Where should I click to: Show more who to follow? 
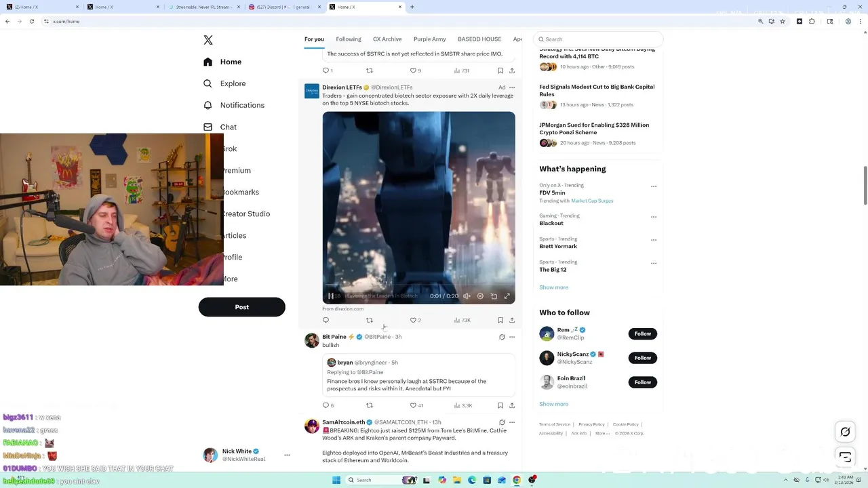554,404
